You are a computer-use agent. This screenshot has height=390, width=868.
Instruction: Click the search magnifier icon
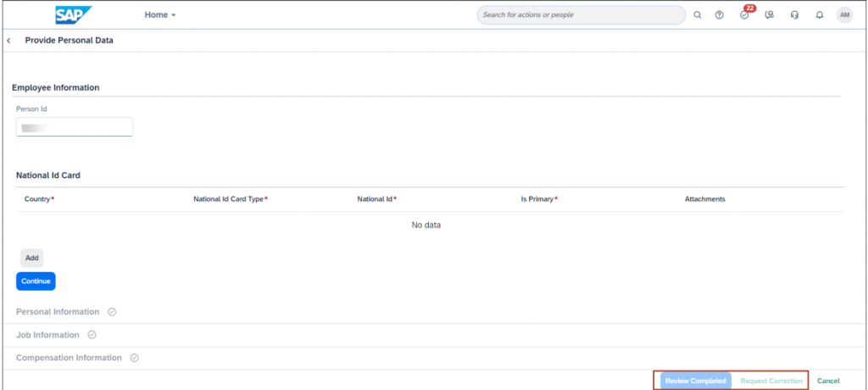698,15
